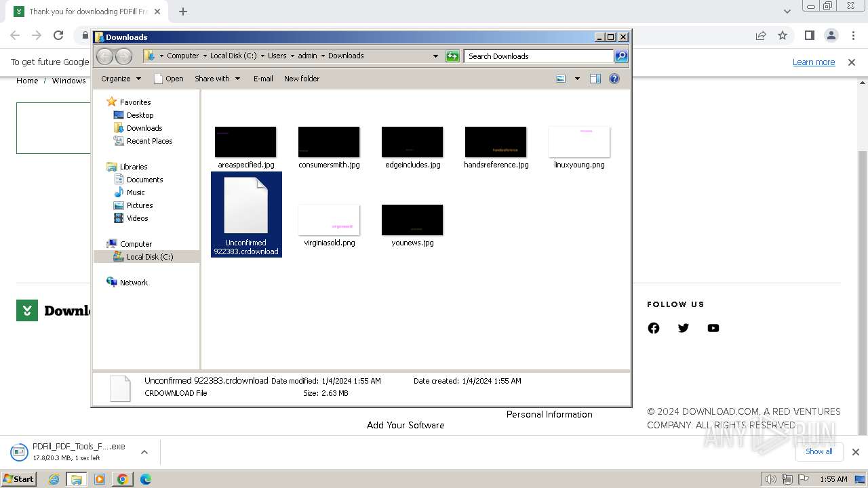Select Computer in navigation pane
This screenshot has height=488, width=868.
pyautogui.click(x=136, y=244)
